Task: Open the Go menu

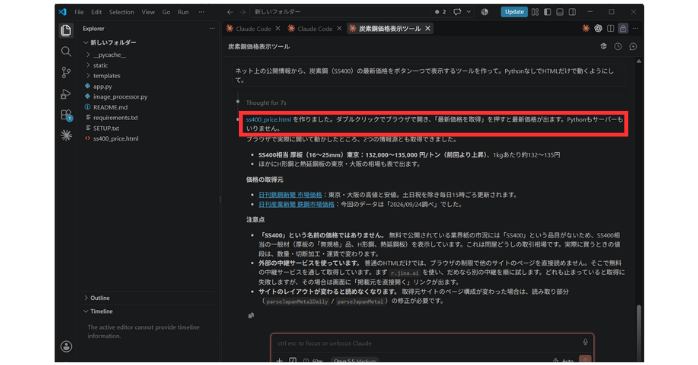Action: tap(166, 12)
